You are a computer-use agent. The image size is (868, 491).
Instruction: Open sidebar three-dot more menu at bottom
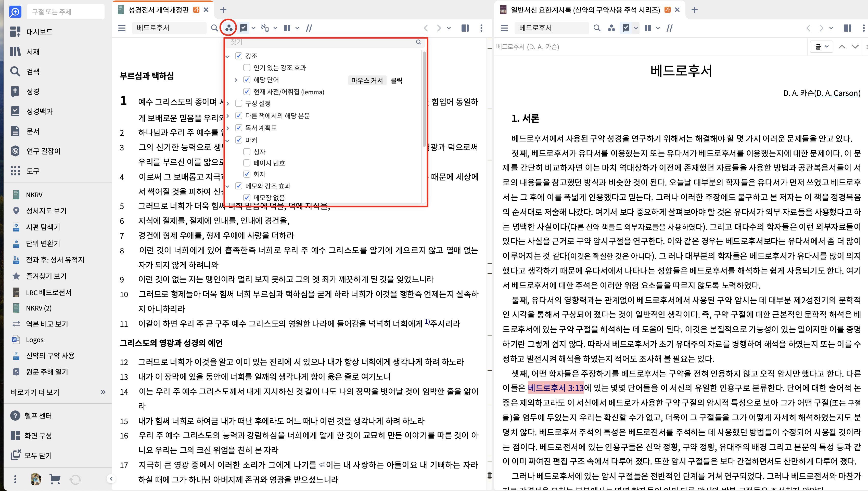click(x=15, y=479)
